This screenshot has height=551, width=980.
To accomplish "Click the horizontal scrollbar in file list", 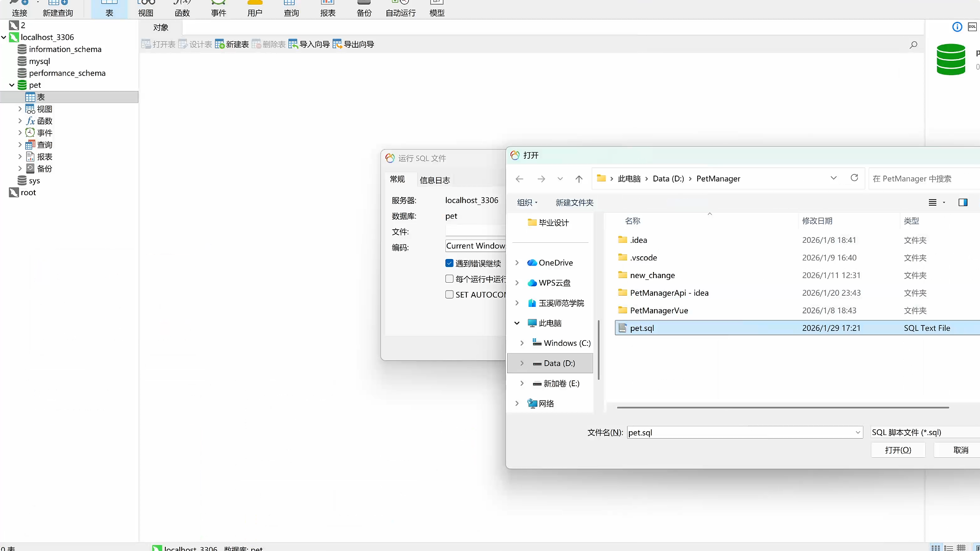I will [783, 408].
